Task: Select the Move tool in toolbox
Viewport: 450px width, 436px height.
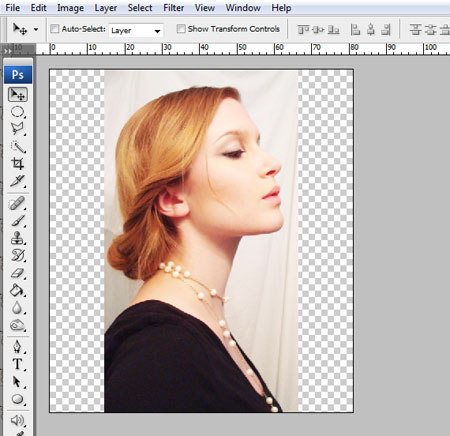Action: pos(18,95)
